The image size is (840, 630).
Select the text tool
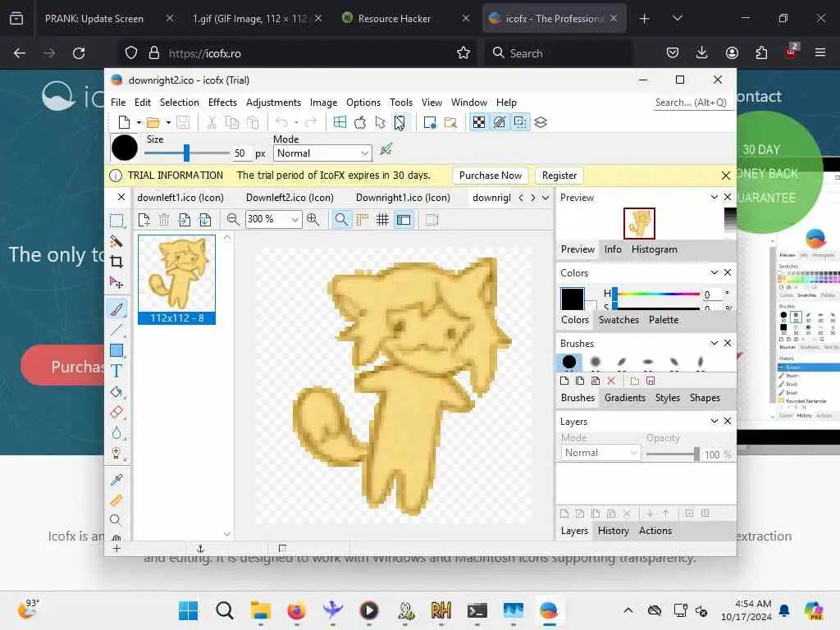click(116, 371)
